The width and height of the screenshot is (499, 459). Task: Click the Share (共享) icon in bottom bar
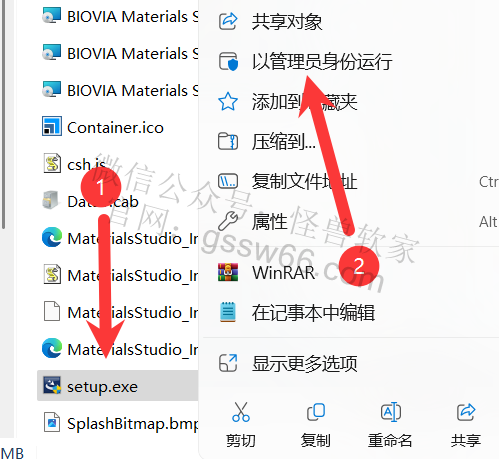coord(465,412)
